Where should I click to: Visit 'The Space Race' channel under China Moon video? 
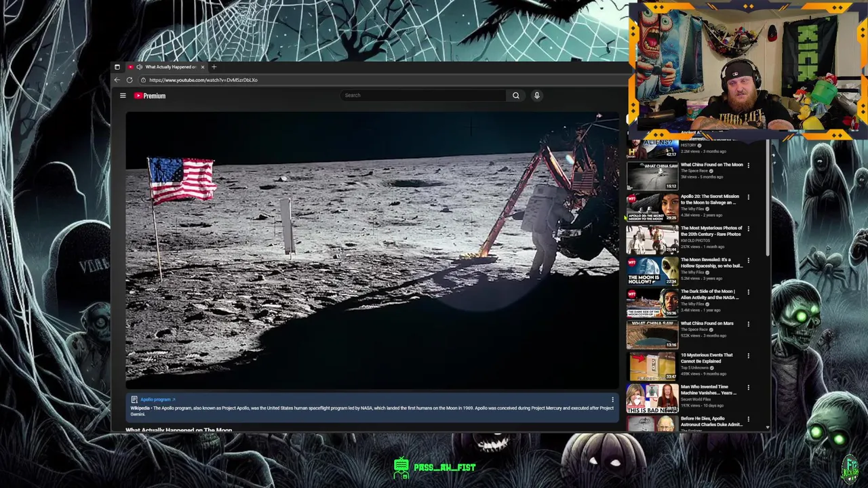pos(693,171)
